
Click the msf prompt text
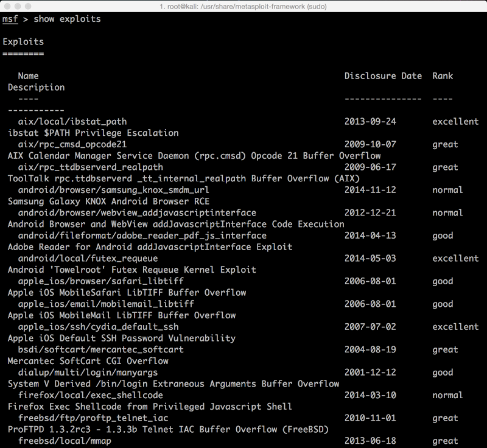point(10,19)
